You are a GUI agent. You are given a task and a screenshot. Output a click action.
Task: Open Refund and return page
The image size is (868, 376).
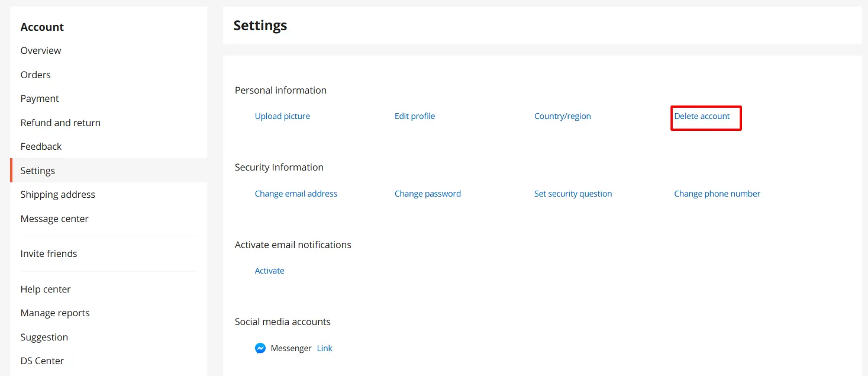point(60,123)
